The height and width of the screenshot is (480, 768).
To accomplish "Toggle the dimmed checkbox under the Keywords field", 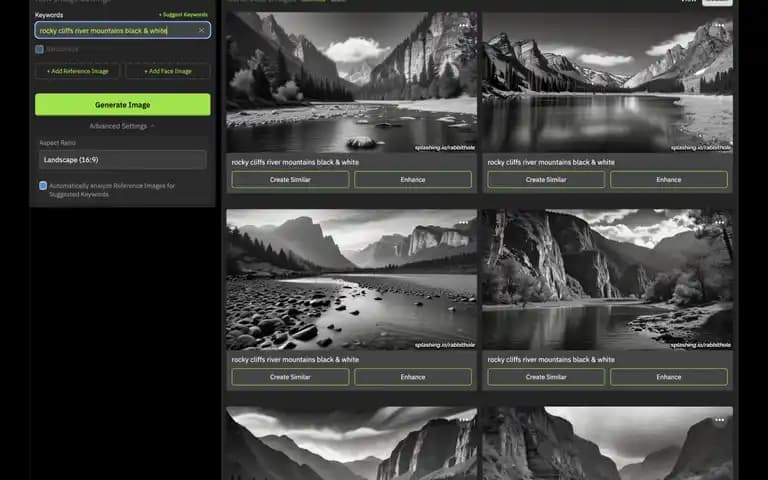I will point(40,49).
